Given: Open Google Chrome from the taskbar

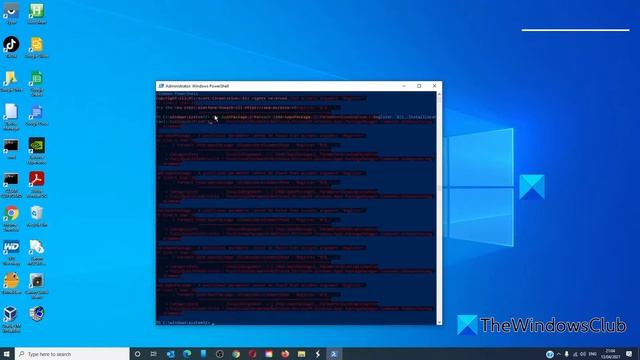Looking at the screenshot, I should [x=236, y=354].
